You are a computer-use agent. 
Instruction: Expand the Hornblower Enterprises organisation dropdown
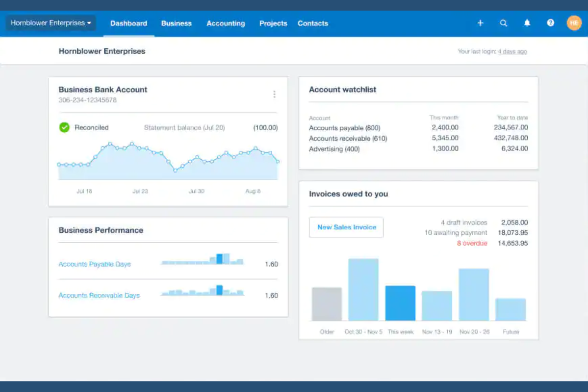coord(50,23)
